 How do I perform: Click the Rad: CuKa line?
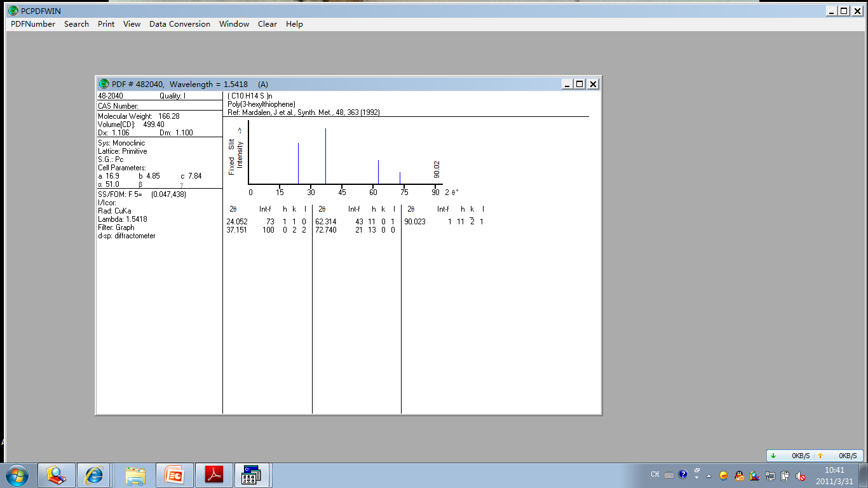(114, 211)
